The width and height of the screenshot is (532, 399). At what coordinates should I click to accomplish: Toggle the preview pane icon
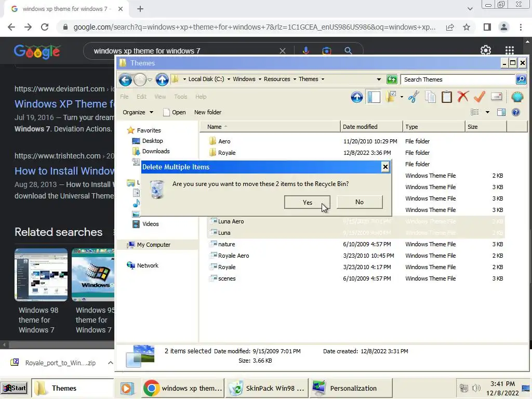pyautogui.click(x=501, y=112)
